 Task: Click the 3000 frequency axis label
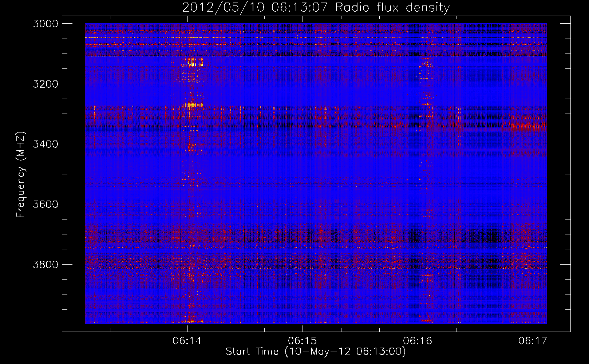pos(46,24)
